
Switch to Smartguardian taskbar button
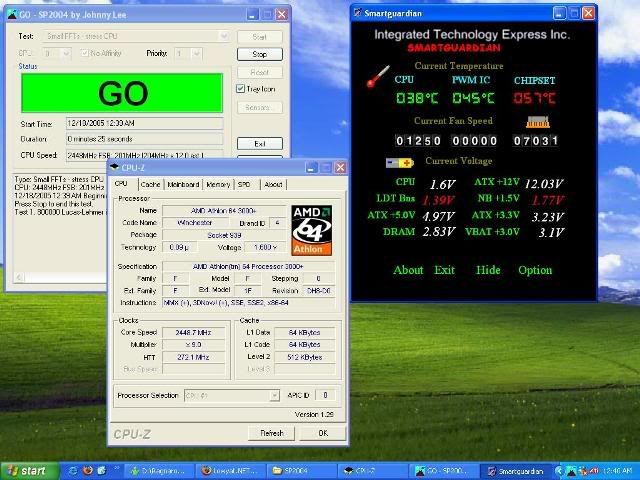click(x=517, y=471)
